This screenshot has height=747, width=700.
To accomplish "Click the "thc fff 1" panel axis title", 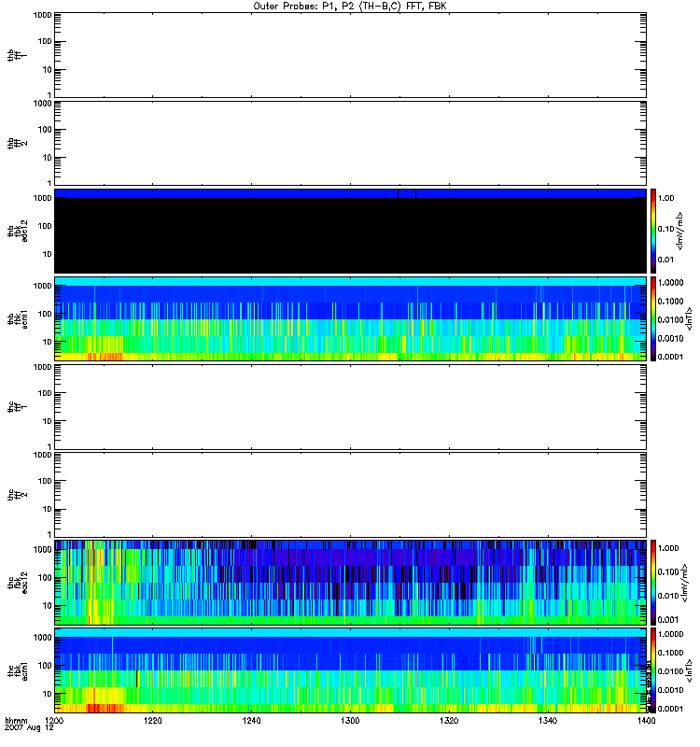I will [17, 407].
